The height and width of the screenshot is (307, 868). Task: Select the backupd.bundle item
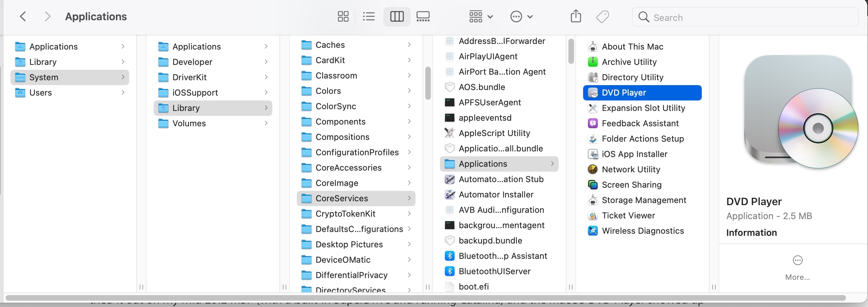(x=499, y=241)
